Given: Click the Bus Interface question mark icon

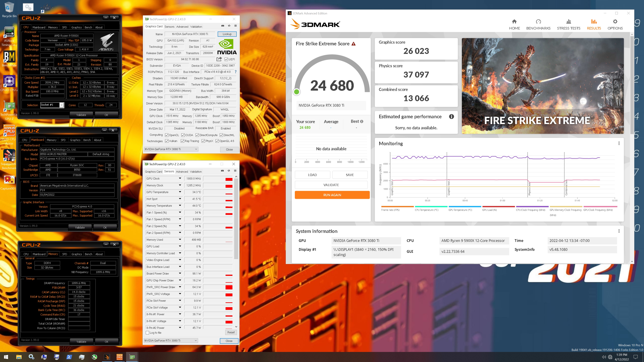Looking at the screenshot, I should 235,72.
